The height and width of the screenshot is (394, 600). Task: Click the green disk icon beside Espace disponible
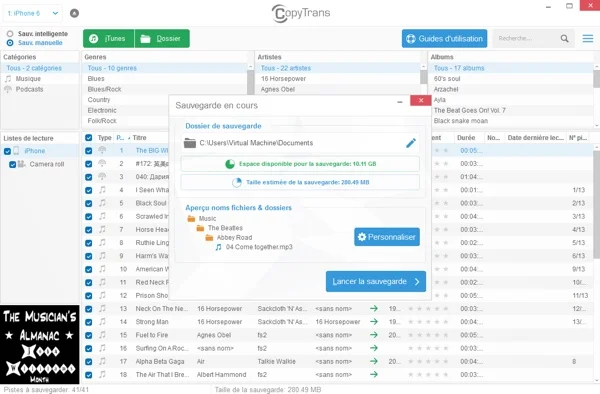point(230,164)
